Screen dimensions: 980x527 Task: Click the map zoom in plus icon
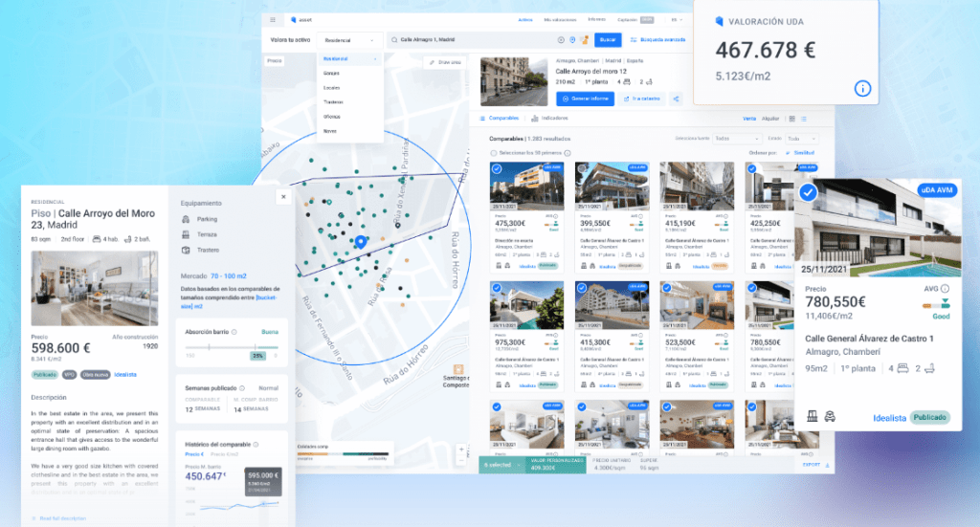point(461,449)
